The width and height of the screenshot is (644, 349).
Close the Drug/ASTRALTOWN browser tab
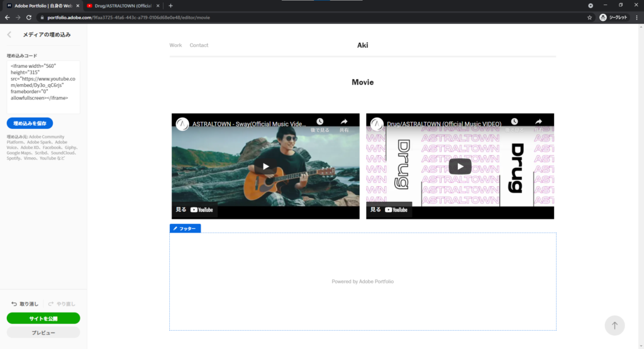coord(158,6)
